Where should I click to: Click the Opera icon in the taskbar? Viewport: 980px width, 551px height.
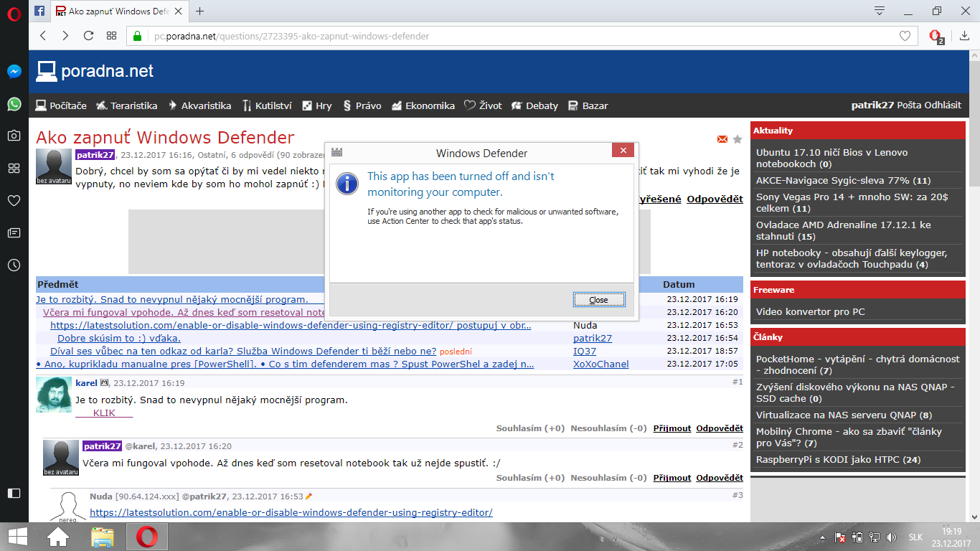147,536
